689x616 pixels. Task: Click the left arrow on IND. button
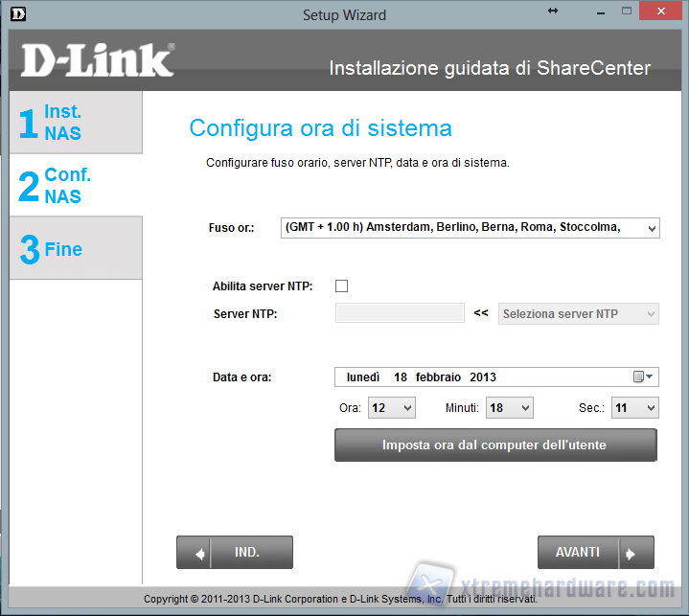tap(200, 553)
